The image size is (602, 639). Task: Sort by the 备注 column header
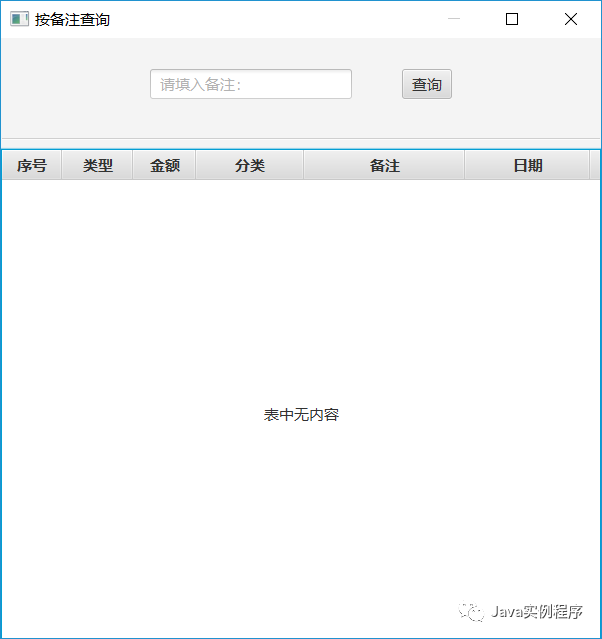click(384, 166)
